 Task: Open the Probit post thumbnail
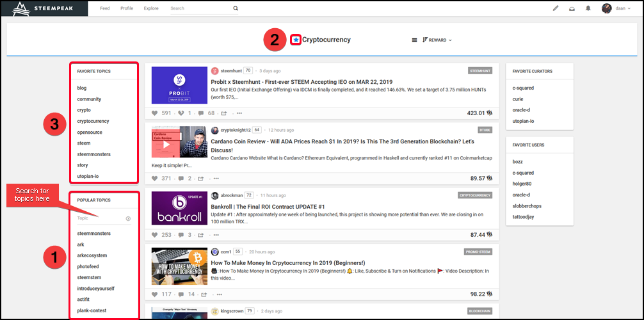click(179, 85)
